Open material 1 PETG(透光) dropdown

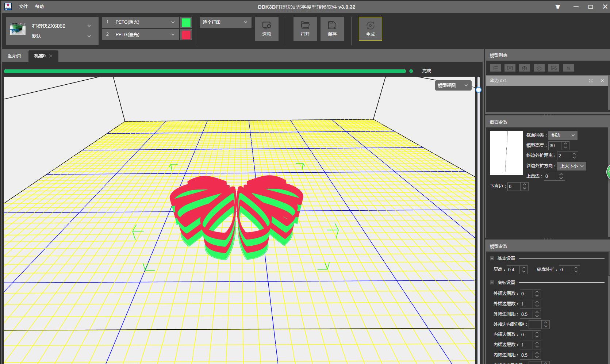pyautogui.click(x=141, y=22)
